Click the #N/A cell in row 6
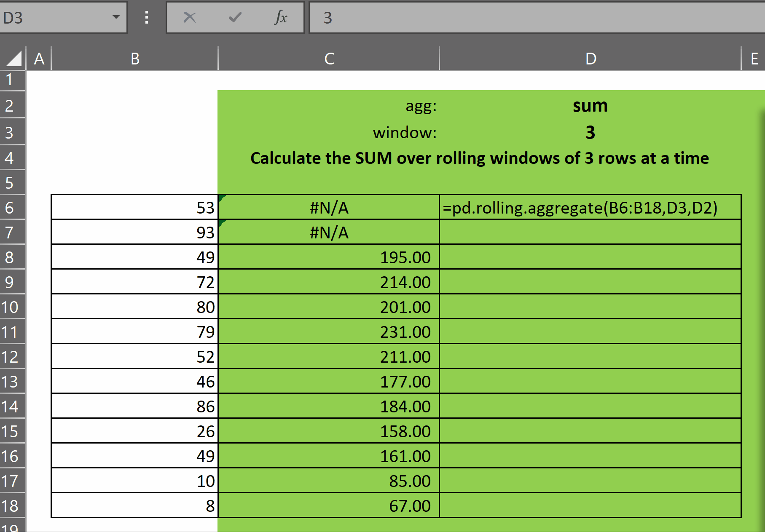Viewport: 765px width, 532px height. click(x=328, y=207)
